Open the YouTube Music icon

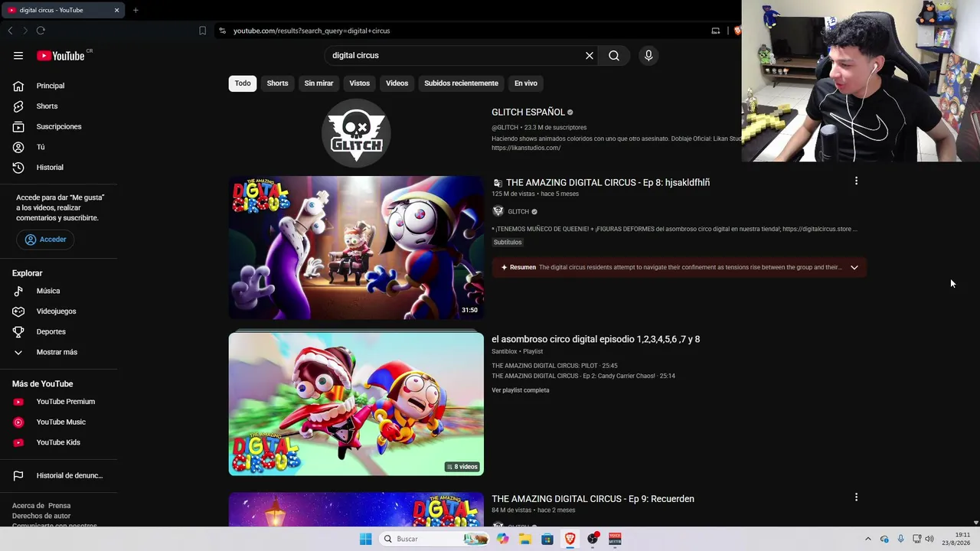18,422
